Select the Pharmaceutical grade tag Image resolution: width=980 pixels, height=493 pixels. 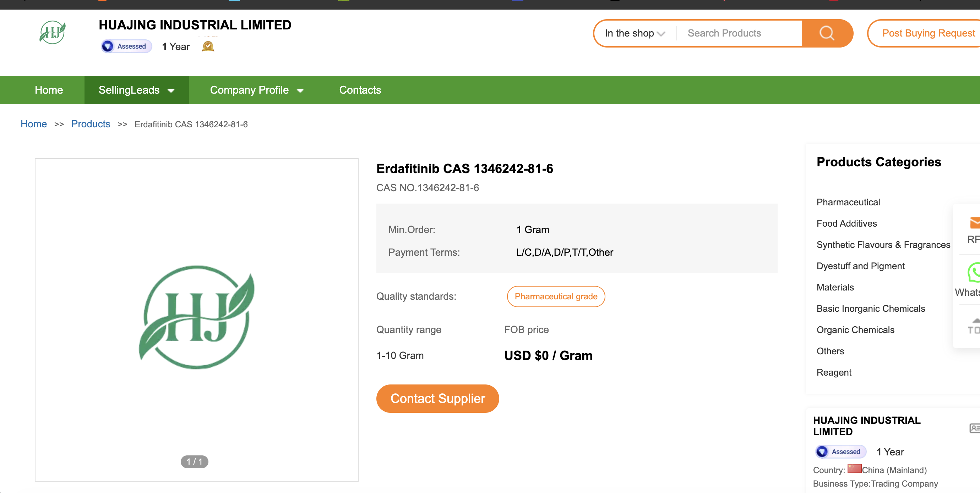(556, 297)
